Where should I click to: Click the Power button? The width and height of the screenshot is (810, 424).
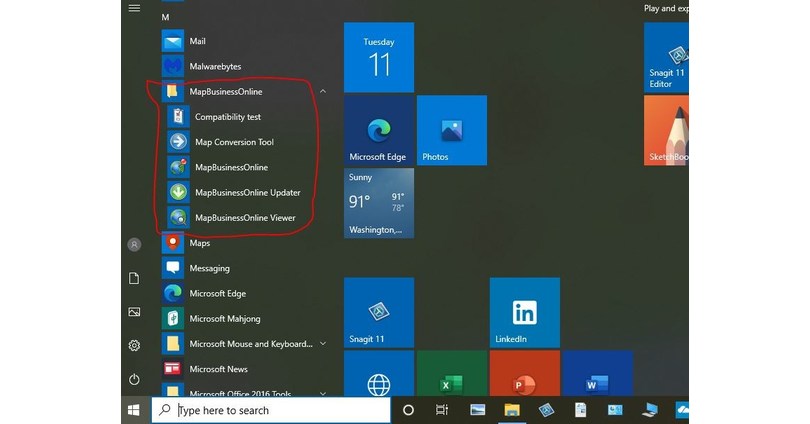pyautogui.click(x=134, y=379)
